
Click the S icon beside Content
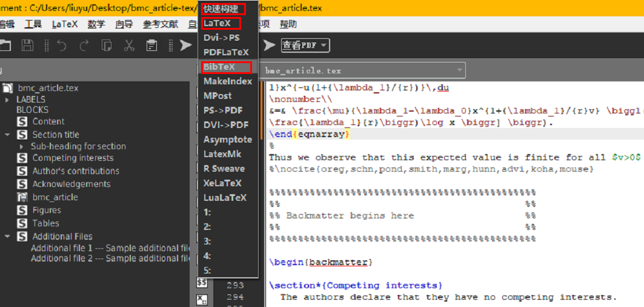tap(22, 122)
